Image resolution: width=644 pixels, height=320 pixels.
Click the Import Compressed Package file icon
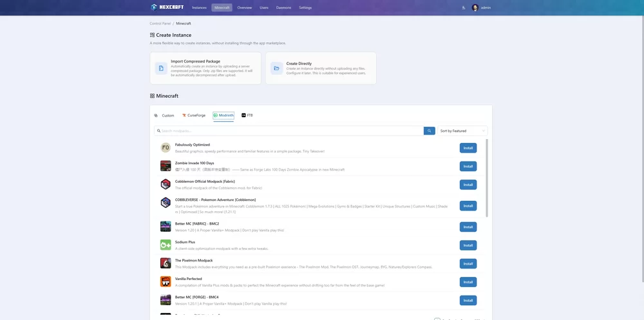[161, 68]
